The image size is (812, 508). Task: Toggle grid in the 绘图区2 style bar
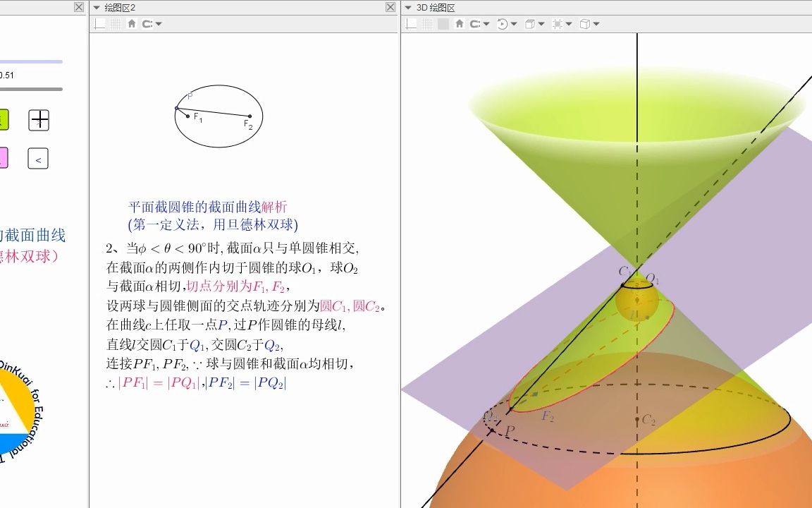pyautogui.click(x=116, y=24)
